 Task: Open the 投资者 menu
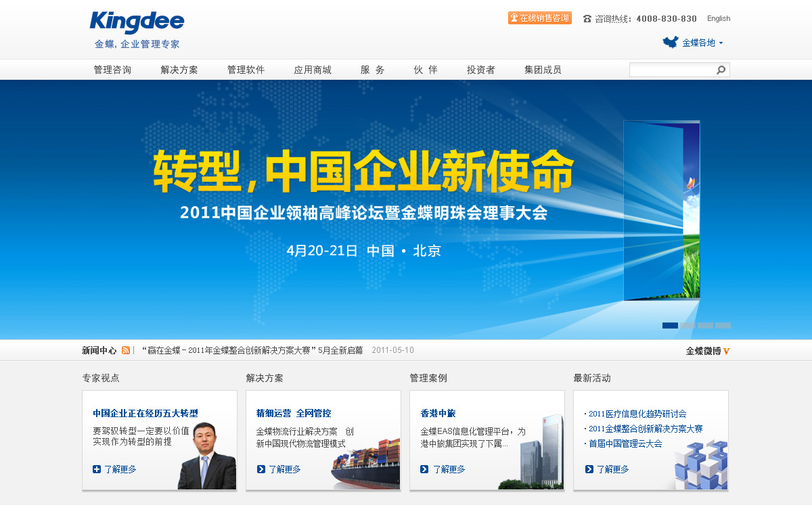point(480,70)
